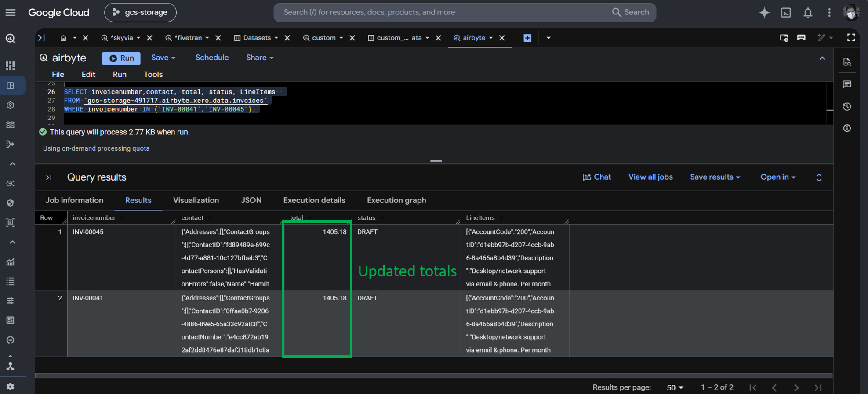Expand the tab overflow dropdown arrow
The height and width of the screenshot is (394, 868).
pyautogui.click(x=548, y=38)
